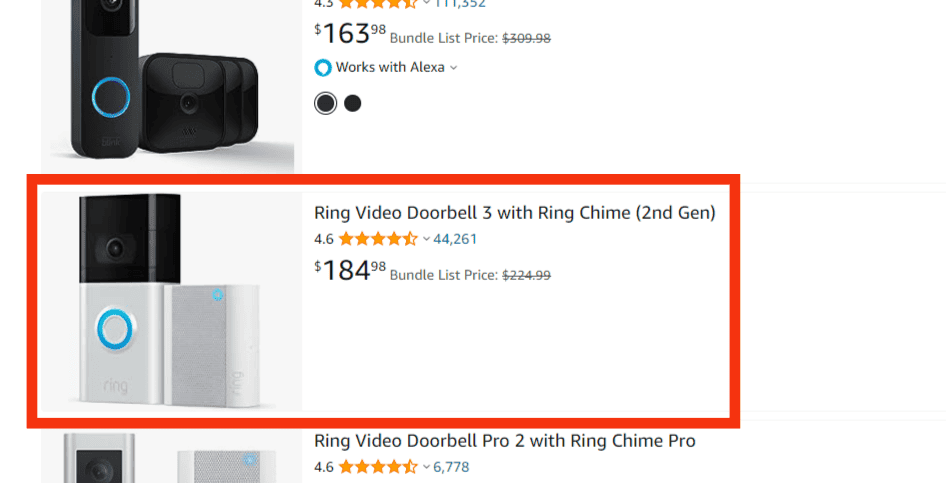Viewport: 946px width, 483px height.
Task: Expand rating chevron beside 44,261 reviews
Action: point(426,239)
